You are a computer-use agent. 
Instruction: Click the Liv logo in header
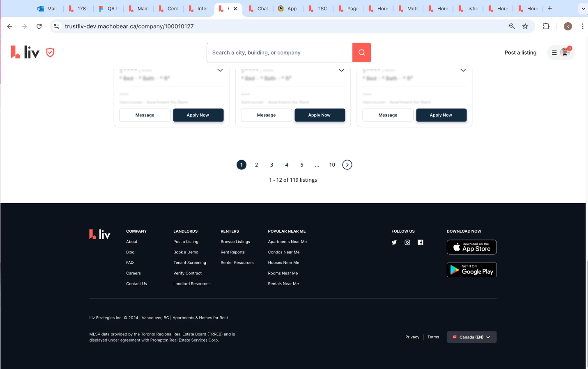point(25,52)
